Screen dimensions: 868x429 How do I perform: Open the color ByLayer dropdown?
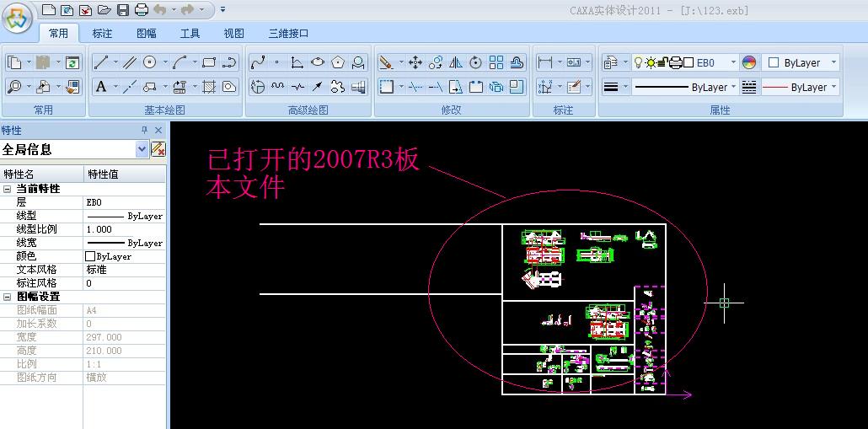click(x=833, y=62)
